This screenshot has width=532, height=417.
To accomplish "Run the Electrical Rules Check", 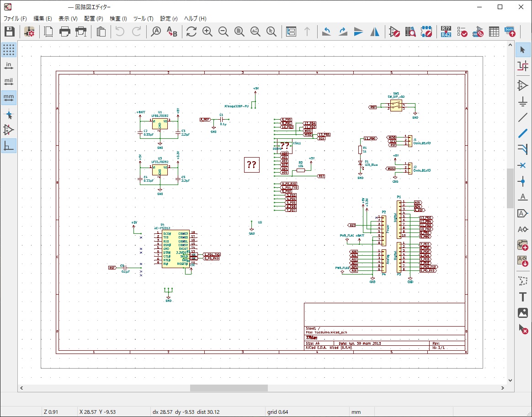I will click(462, 32).
